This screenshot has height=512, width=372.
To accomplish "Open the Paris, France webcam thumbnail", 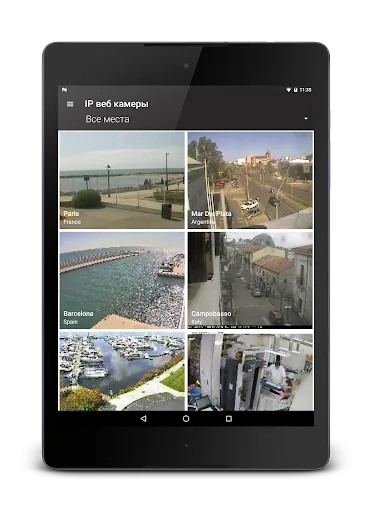I will click(122, 180).
